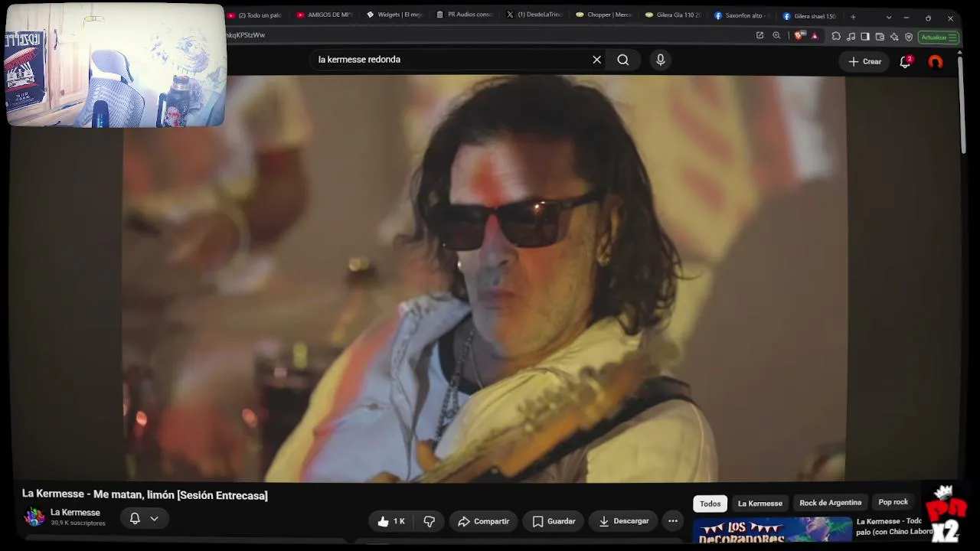Screen dimensions: 980x551
Task: Open the Brave Rewards triangle icon
Action: [x=815, y=36]
